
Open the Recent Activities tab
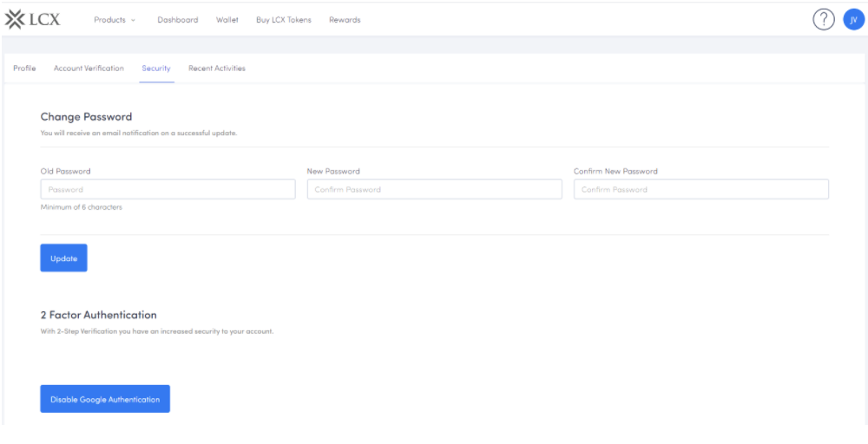[x=216, y=69]
